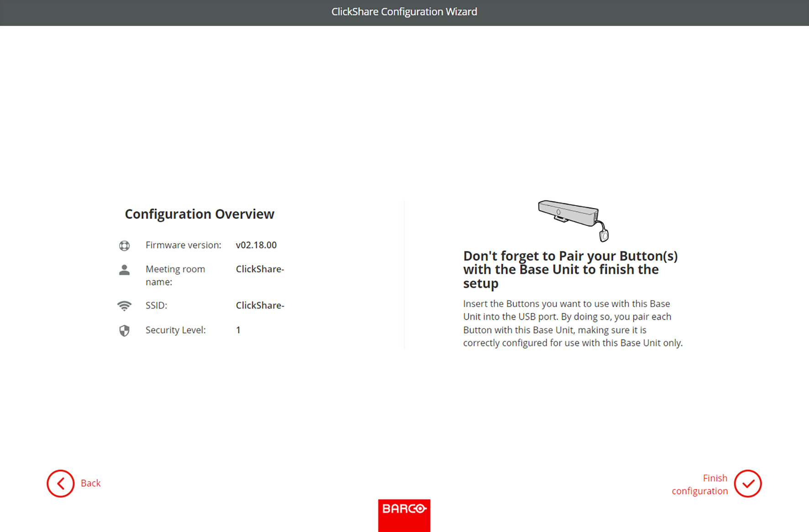Click the meeting room person icon
Image resolution: width=809 pixels, height=532 pixels.
pyautogui.click(x=124, y=270)
